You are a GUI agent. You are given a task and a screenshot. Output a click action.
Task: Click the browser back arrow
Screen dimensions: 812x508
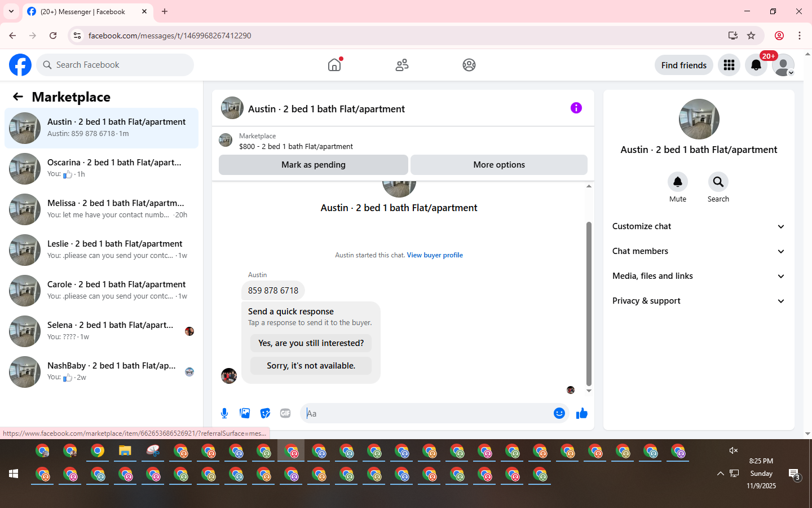tap(12, 36)
